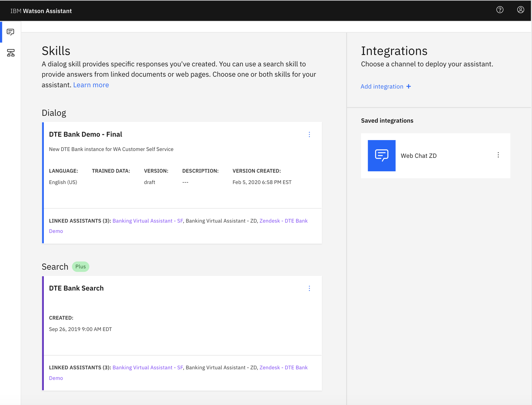Follow the Learn more link

pyautogui.click(x=91, y=85)
